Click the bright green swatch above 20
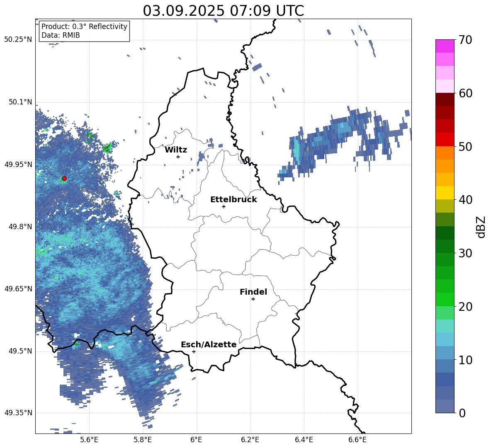Image resolution: width=491 pixels, height=448 pixels. point(445,299)
